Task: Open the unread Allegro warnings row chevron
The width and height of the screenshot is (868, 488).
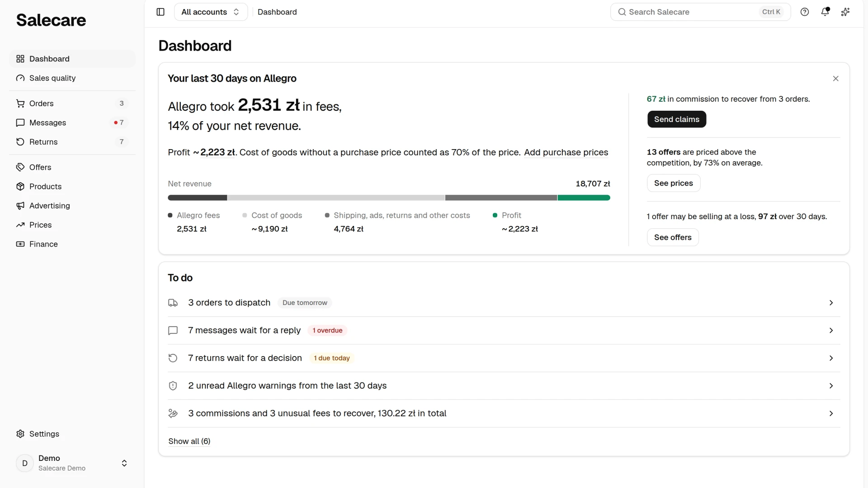Action: point(831,385)
